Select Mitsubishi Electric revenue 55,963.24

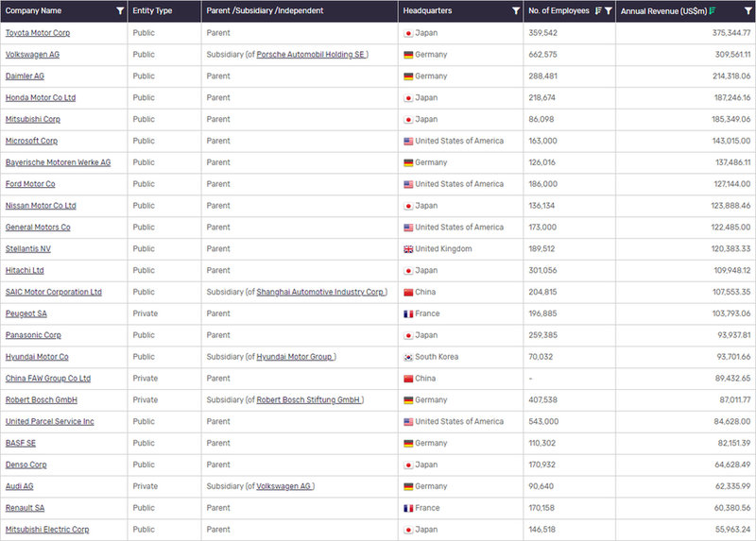pyautogui.click(x=733, y=530)
